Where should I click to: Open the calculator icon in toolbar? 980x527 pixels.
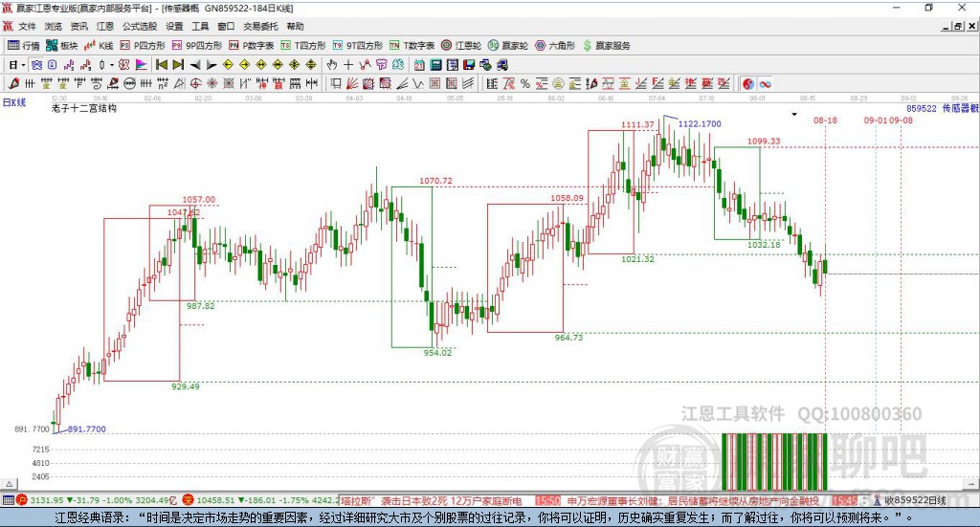(x=436, y=65)
